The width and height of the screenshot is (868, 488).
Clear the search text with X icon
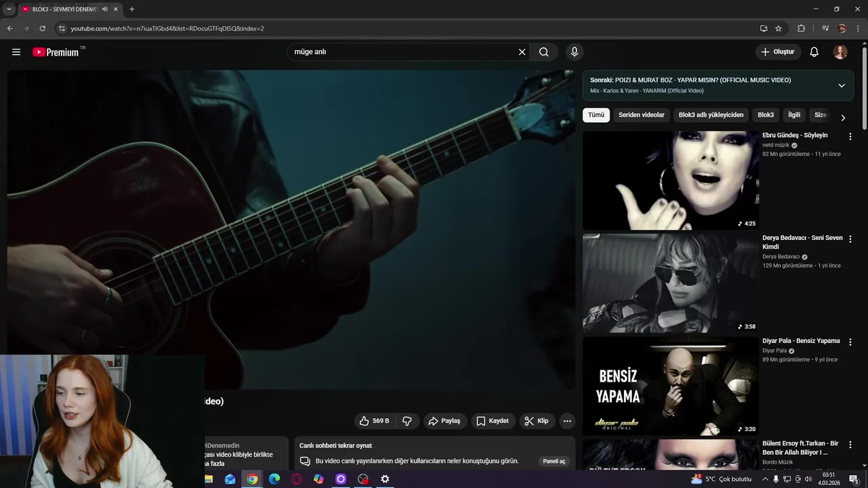click(522, 52)
